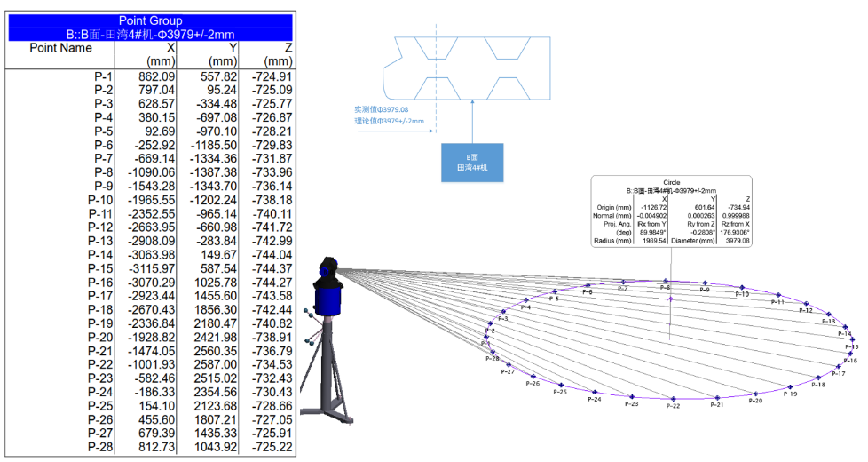Select point marker P-8 on circle
Image resolution: width=868 pixels, height=462 pixels.
[x=666, y=281]
